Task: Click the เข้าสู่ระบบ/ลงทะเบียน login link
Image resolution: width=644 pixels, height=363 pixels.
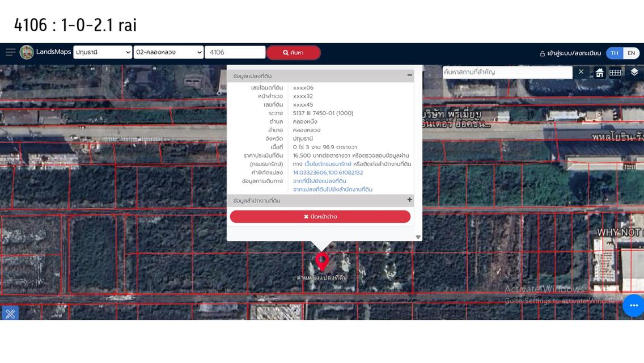Action: point(570,53)
